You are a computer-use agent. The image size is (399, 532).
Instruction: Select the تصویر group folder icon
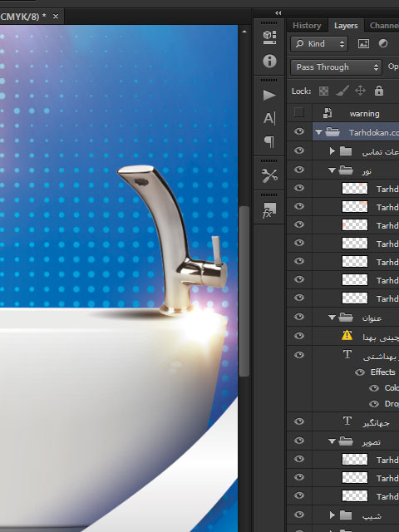[x=346, y=441]
